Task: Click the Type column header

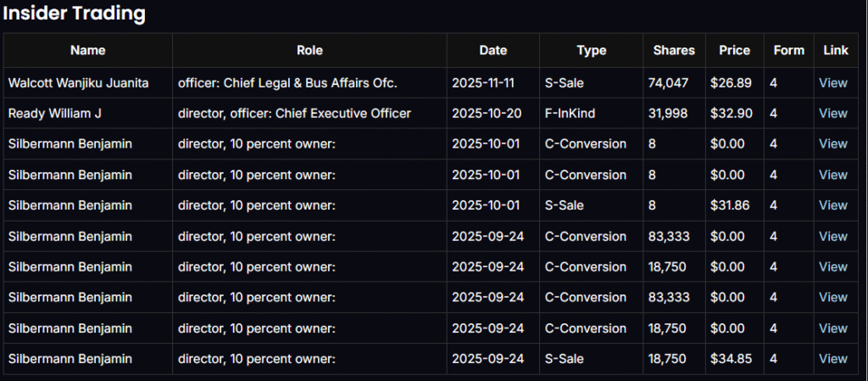Action: click(591, 51)
